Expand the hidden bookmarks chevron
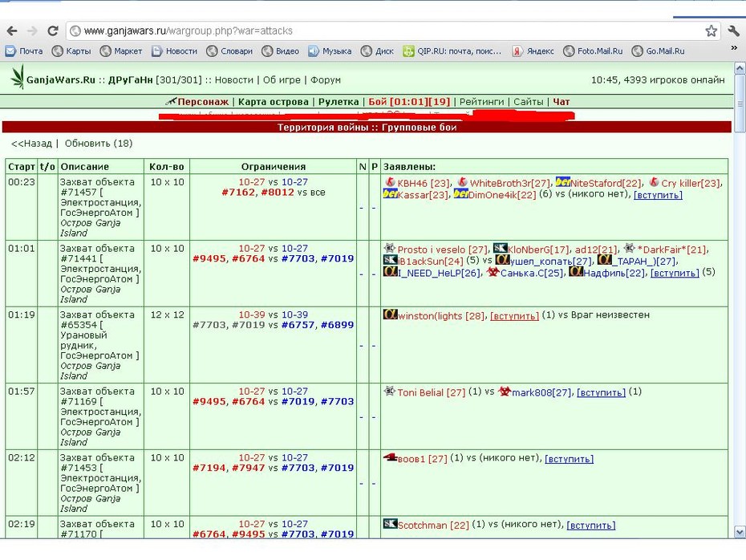This screenshot has height=560, width=746. click(734, 47)
